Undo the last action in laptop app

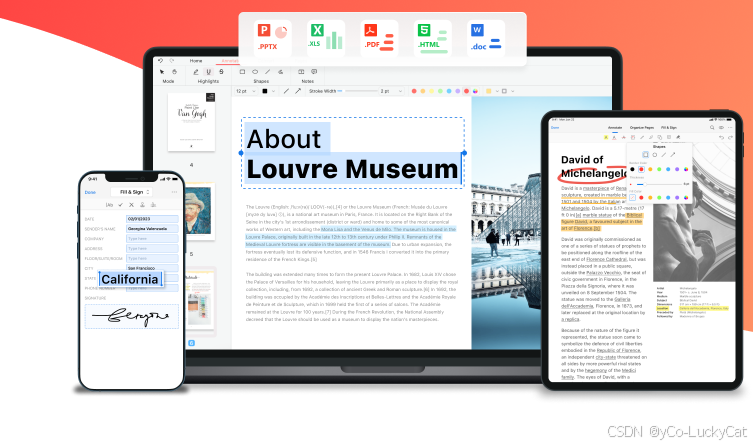pos(160,61)
